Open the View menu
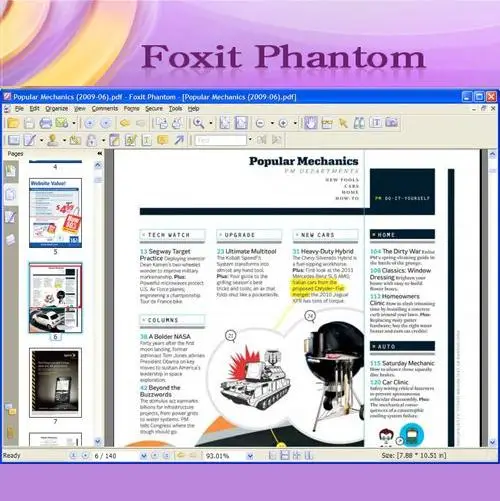This screenshot has height=501, width=500. [x=80, y=109]
